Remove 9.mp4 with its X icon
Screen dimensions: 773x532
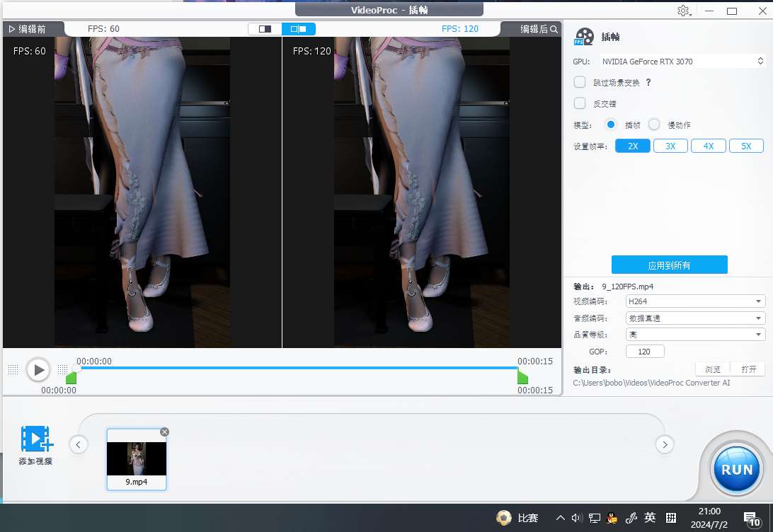pos(165,432)
